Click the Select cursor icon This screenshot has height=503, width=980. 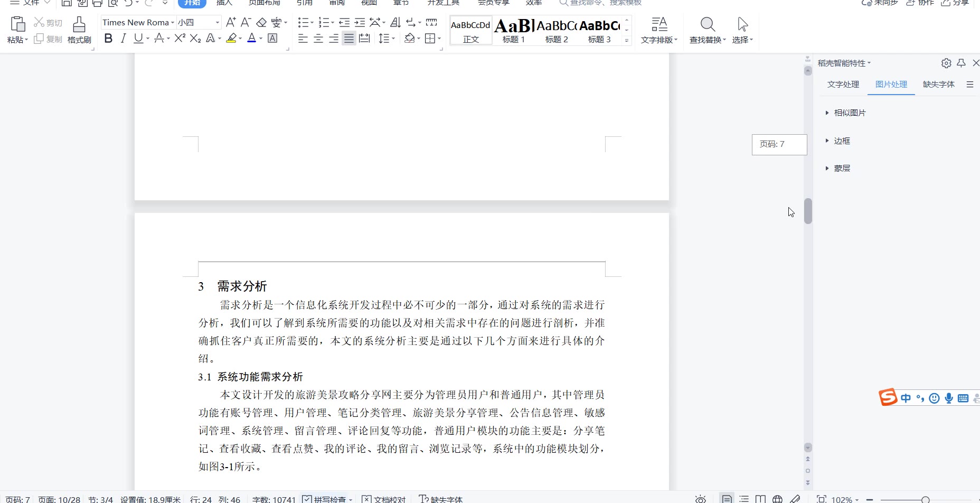tap(742, 24)
